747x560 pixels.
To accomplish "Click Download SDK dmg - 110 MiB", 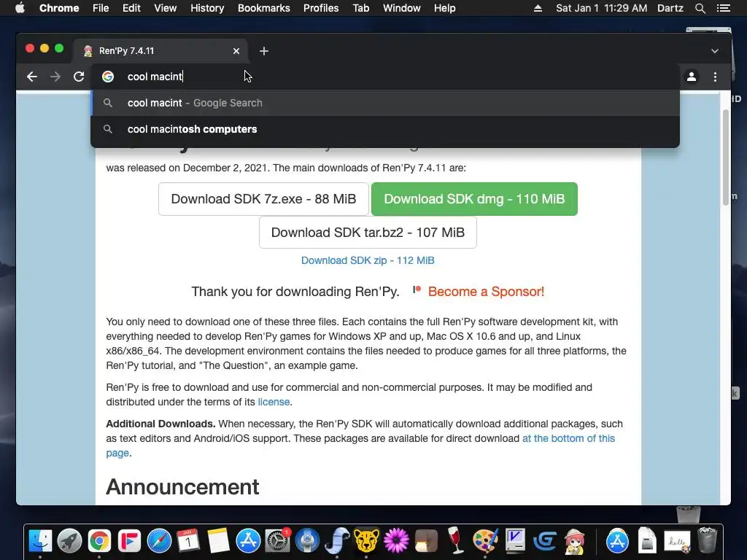I will tap(474, 199).
